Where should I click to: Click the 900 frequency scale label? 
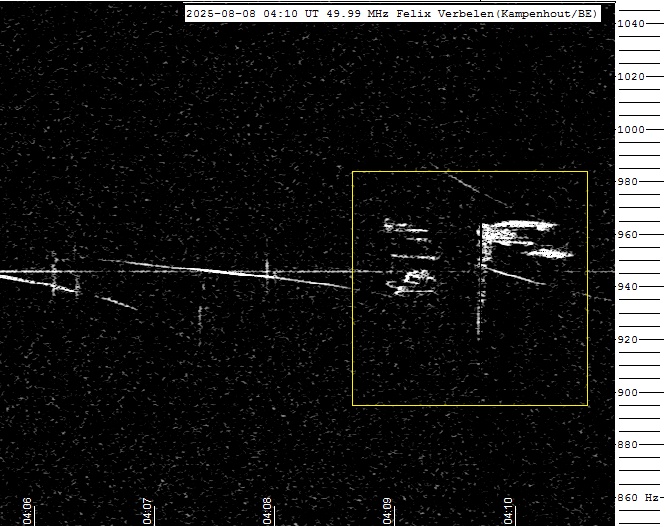point(627,393)
